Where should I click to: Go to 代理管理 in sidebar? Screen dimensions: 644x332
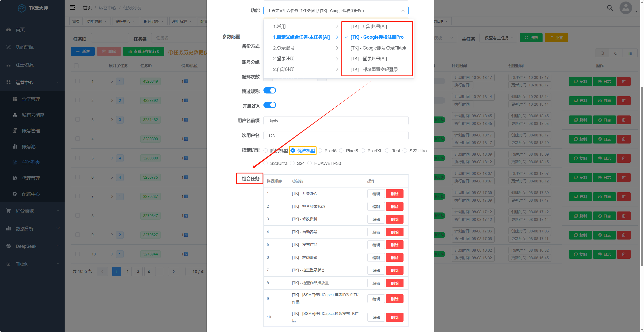[31, 178]
